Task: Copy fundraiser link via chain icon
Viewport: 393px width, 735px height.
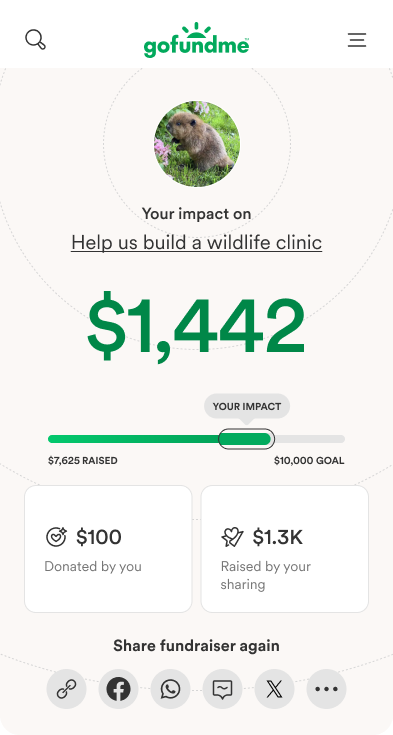Action: click(x=67, y=689)
